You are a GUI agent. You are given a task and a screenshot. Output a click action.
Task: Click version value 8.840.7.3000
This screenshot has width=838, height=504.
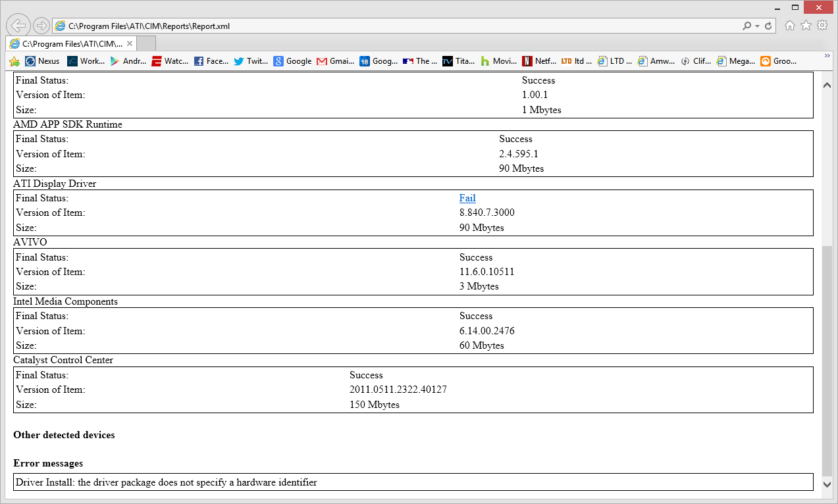coord(487,213)
